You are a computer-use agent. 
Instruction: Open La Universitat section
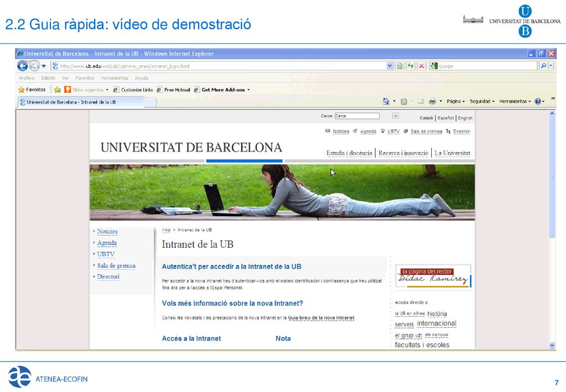pos(452,153)
